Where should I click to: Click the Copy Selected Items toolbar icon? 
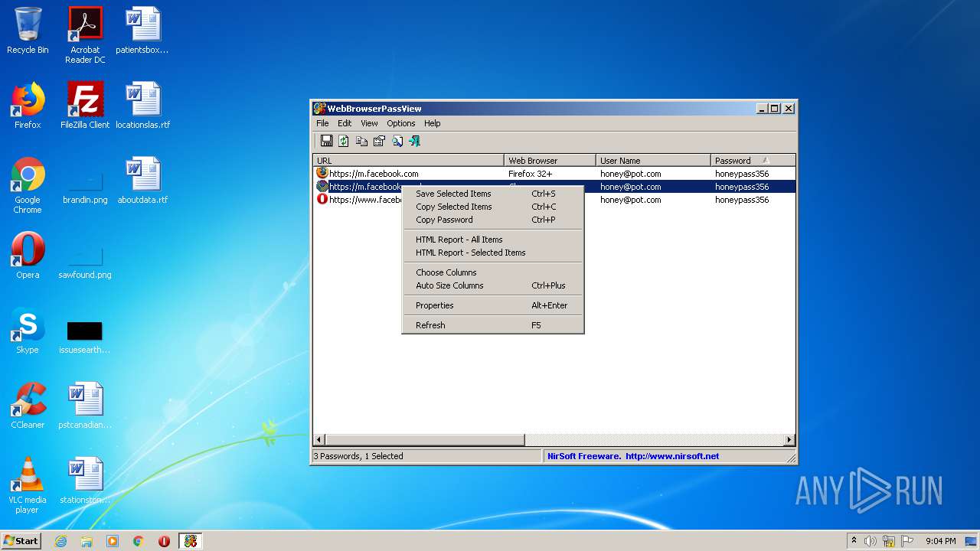click(x=361, y=141)
